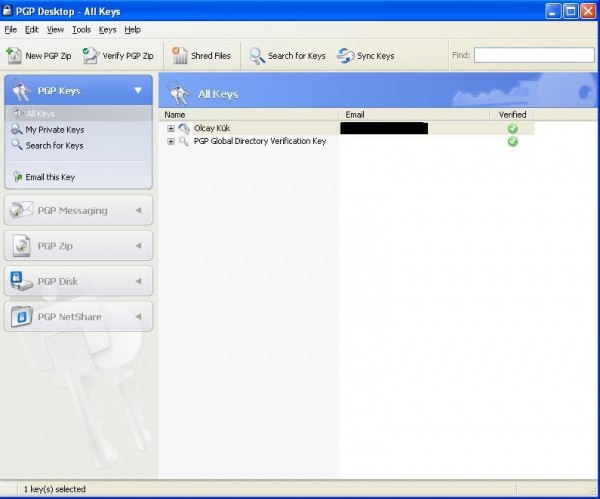600x499 pixels.
Task: Click the PGP NetShare folder icon
Action: click(x=21, y=316)
